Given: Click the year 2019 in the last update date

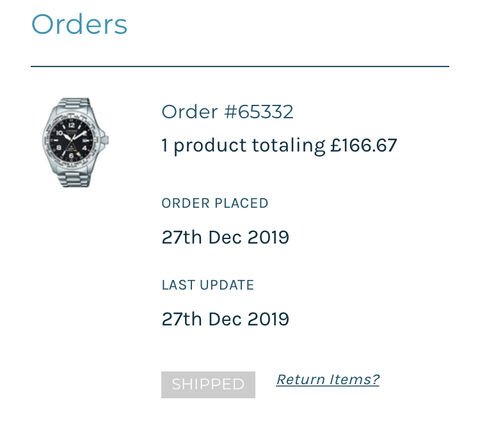Looking at the screenshot, I should click(268, 319).
